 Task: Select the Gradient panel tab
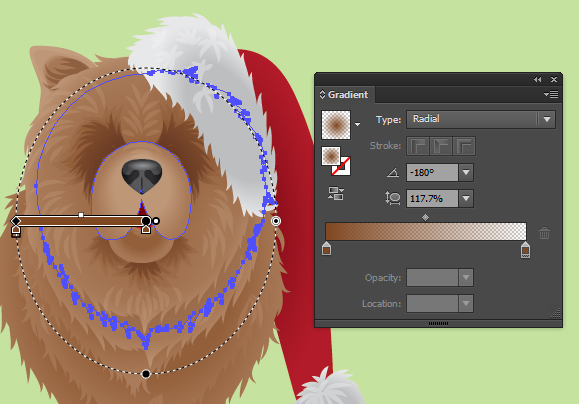(346, 95)
